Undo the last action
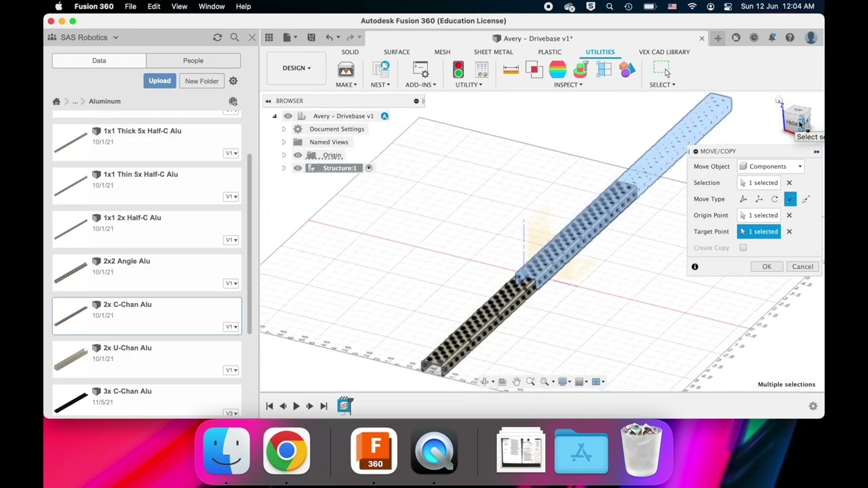The image size is (868, 488). point(330,38)
